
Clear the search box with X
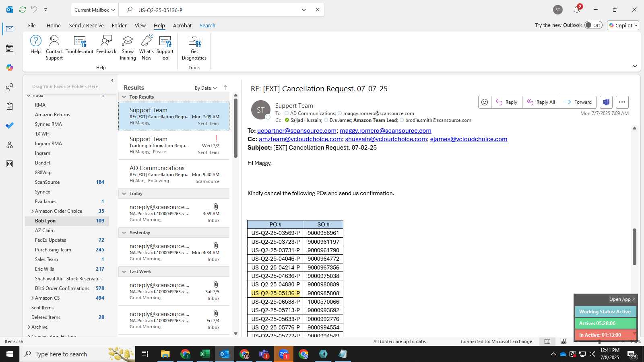pos(318,10)
